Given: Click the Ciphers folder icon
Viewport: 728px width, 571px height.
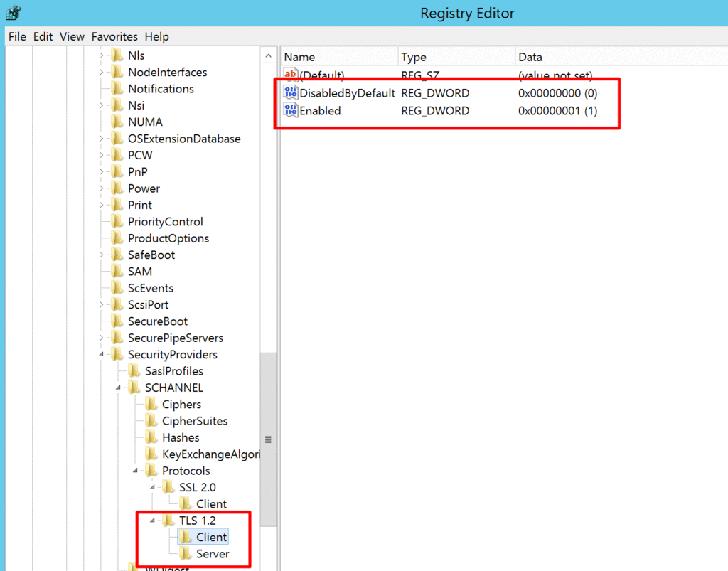Looking at the screenshot, I should click(x=151, y=405).
